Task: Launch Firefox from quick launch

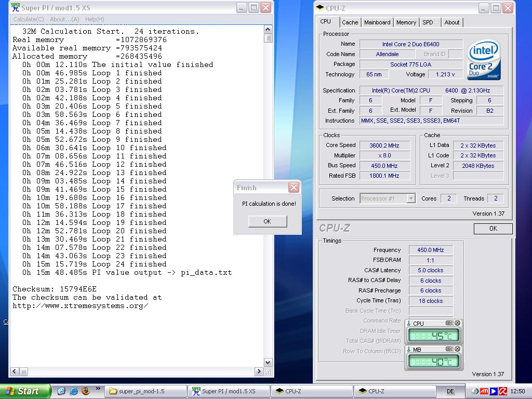Action: (86, 391)
